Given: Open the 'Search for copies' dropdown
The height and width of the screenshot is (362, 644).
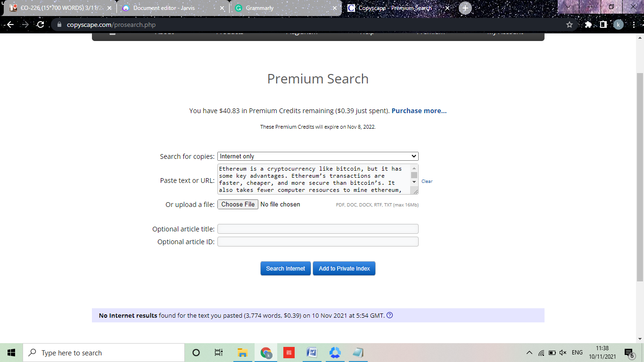Looking at the screenshot, I should [318, 156].
